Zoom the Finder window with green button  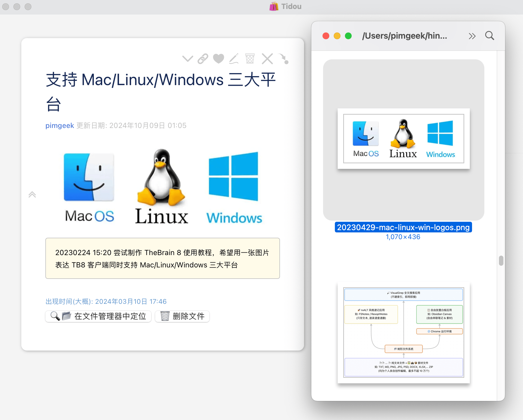(x=348, y=36)
